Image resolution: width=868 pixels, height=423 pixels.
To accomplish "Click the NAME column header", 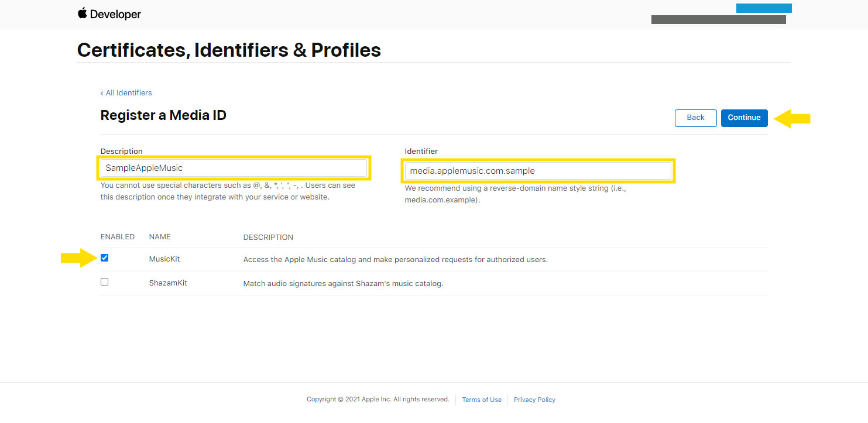I will pos(160,237).
